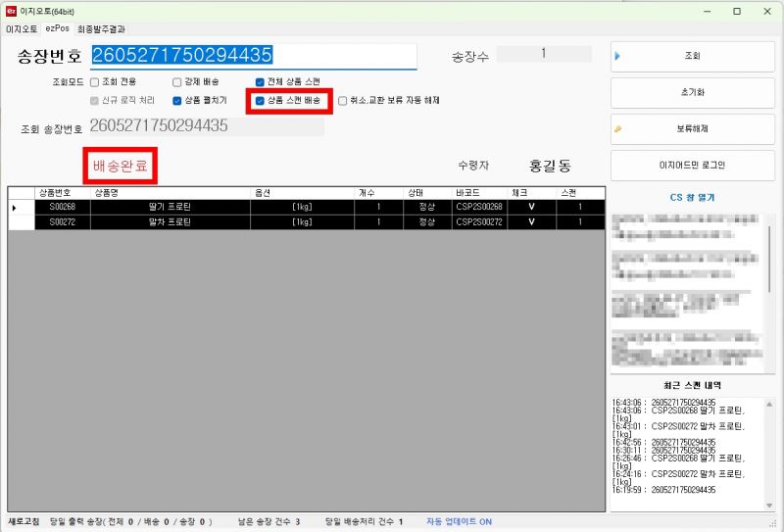The width and height of the screenshot is (784, 532).
Task: Open the 최종발주결과 tab
Action: [101, 29]
